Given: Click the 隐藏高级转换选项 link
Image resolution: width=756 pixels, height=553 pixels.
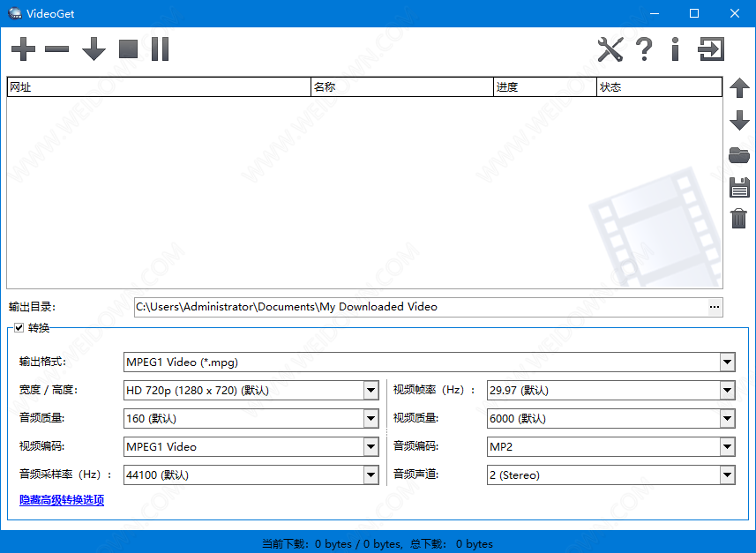Looking at the screenshot, I should coord(62,500).
